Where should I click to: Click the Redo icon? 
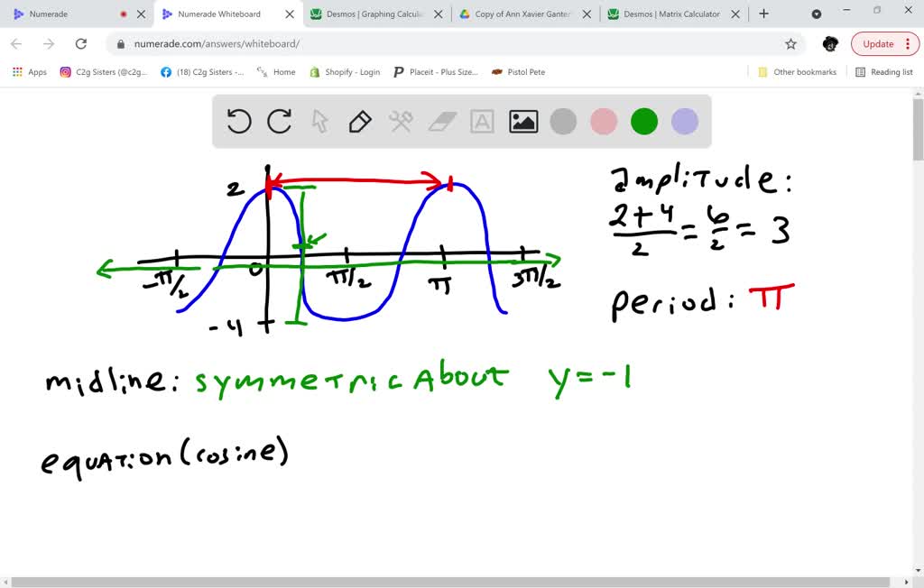pos(279,120)
